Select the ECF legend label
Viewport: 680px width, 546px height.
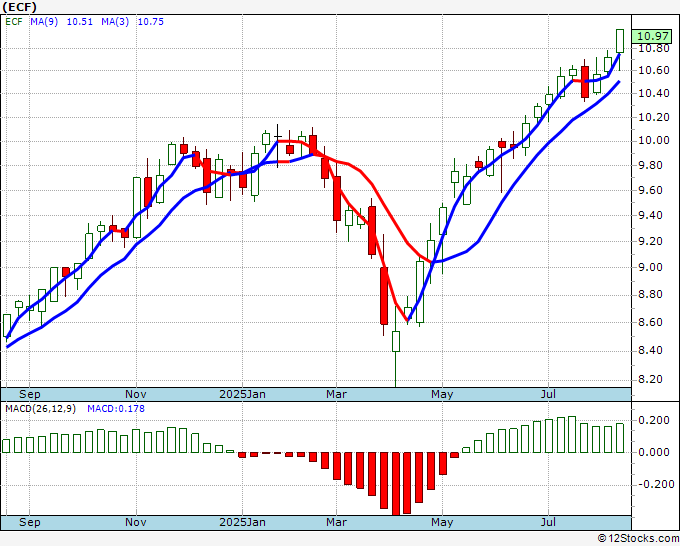(x=14, y=22)
